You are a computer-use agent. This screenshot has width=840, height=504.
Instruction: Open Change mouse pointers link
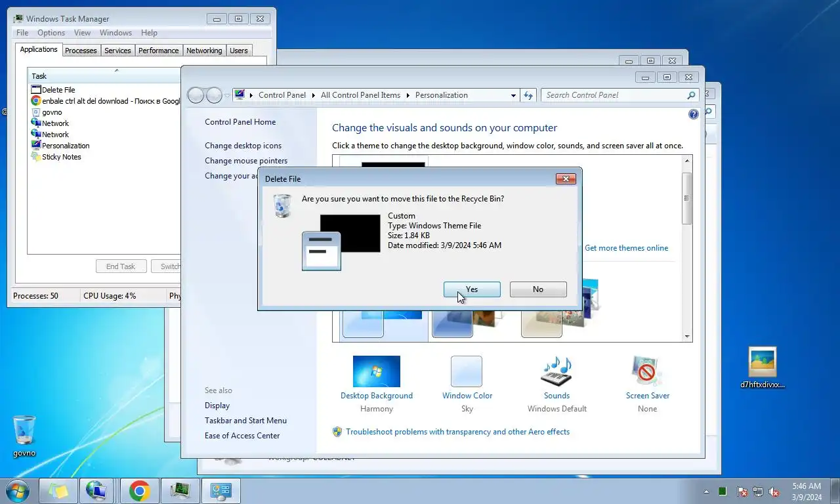(x=246, y=161)
